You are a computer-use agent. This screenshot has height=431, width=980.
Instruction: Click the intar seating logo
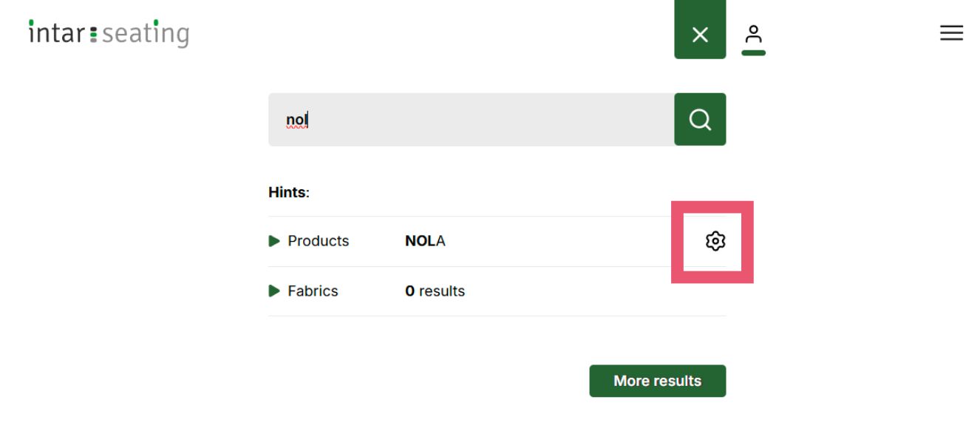coord(109,34)
